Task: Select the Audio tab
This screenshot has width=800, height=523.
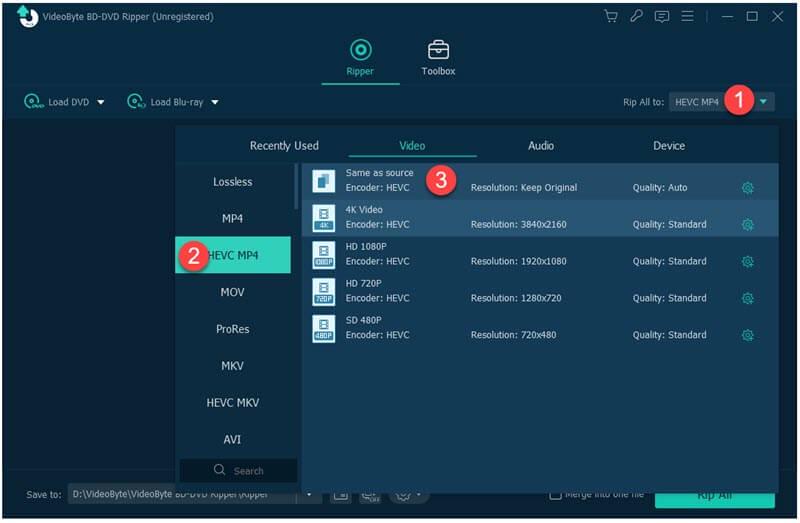Action: coord(541,146)
